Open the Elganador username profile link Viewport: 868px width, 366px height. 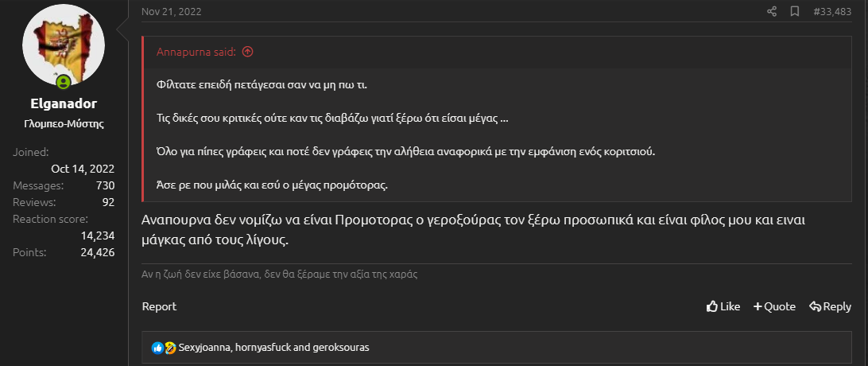(x=64, y=104)
